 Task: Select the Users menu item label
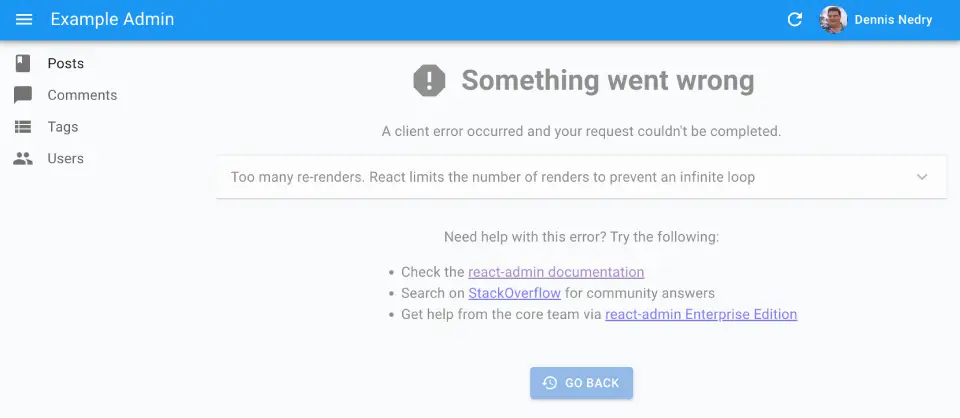click(x=66, y=158)
